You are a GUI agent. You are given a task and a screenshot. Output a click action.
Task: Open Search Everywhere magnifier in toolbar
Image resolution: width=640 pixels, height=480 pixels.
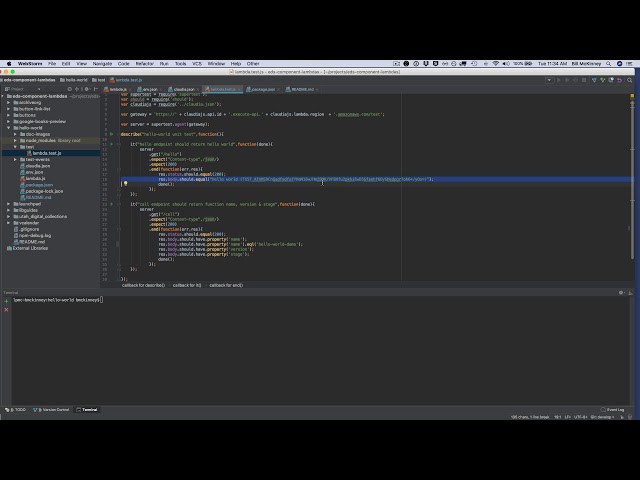tap(630, 80)
